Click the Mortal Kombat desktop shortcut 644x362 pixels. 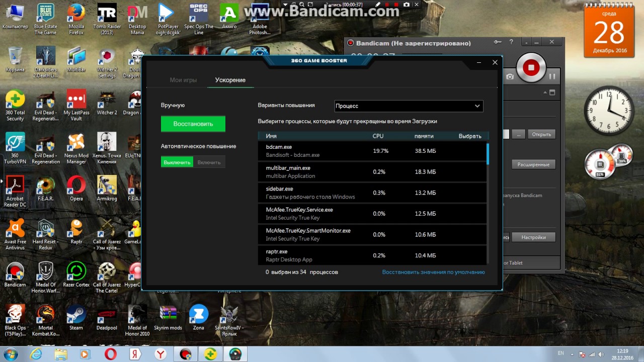45,321
